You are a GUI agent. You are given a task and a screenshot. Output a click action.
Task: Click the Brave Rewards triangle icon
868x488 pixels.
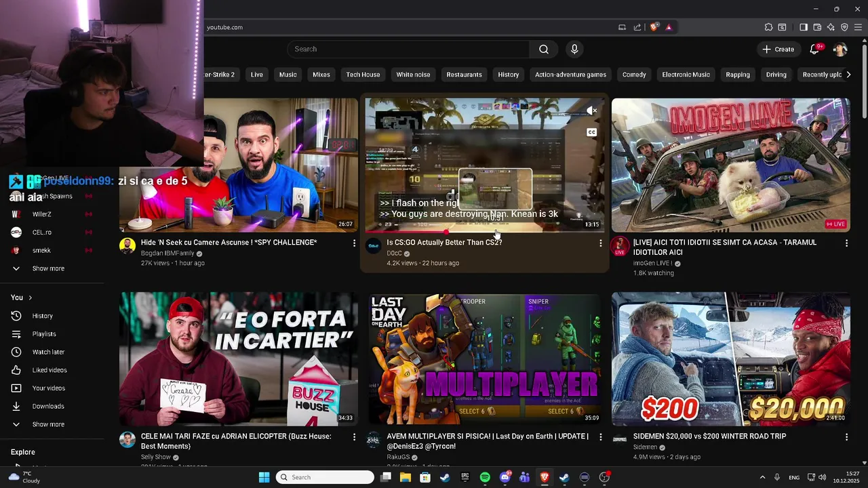pos(669,27)
